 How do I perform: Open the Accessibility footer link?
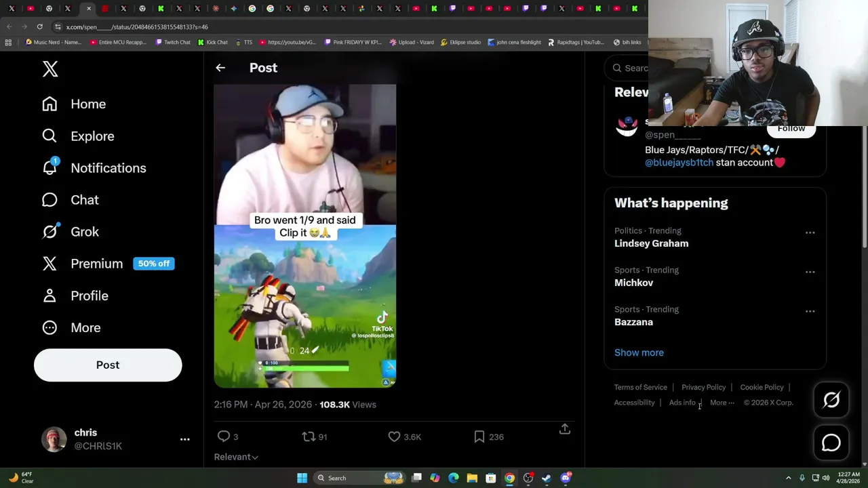[635, 403]
